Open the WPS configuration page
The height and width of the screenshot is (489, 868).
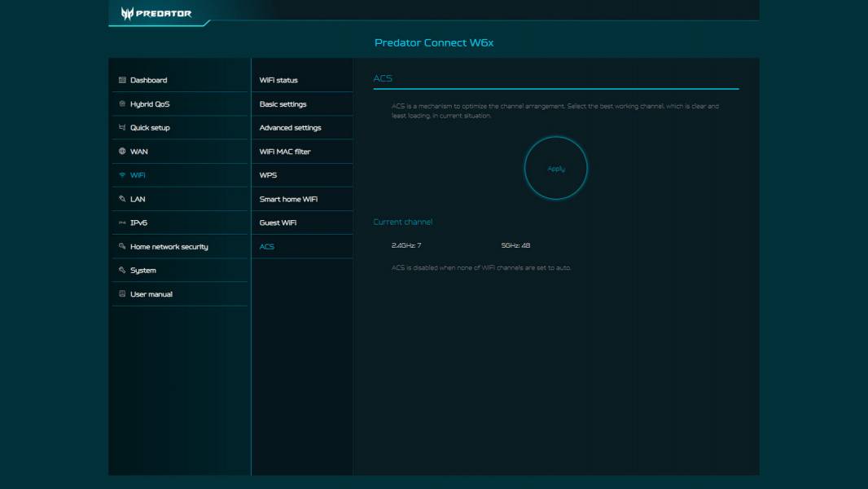[x=267, y=174]
